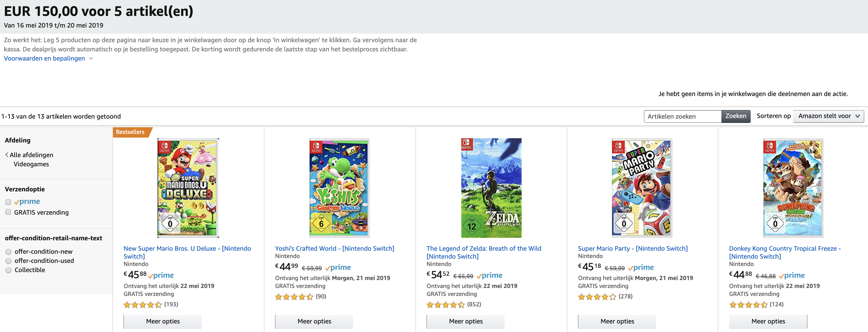868x332 pixels.
Task: Click the back chevron next to Alle afdelingen
Action: (7, 155)
